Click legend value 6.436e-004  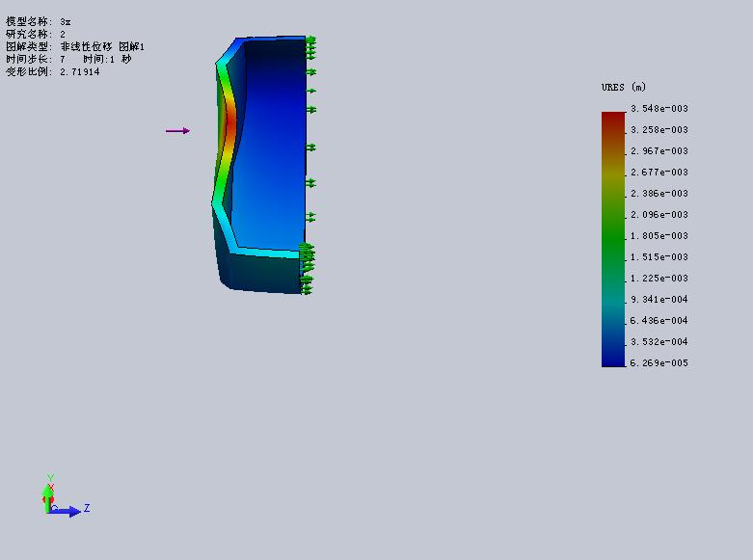(x=659, y=320)
